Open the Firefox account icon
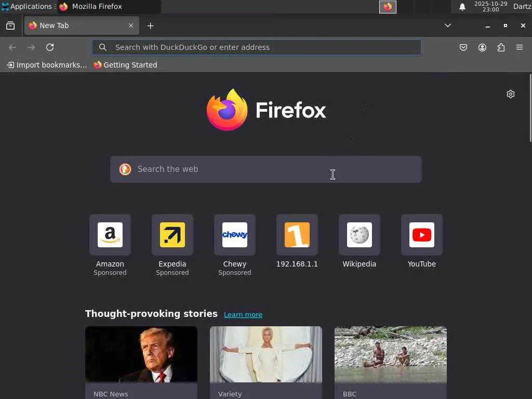 click(482, 47)
